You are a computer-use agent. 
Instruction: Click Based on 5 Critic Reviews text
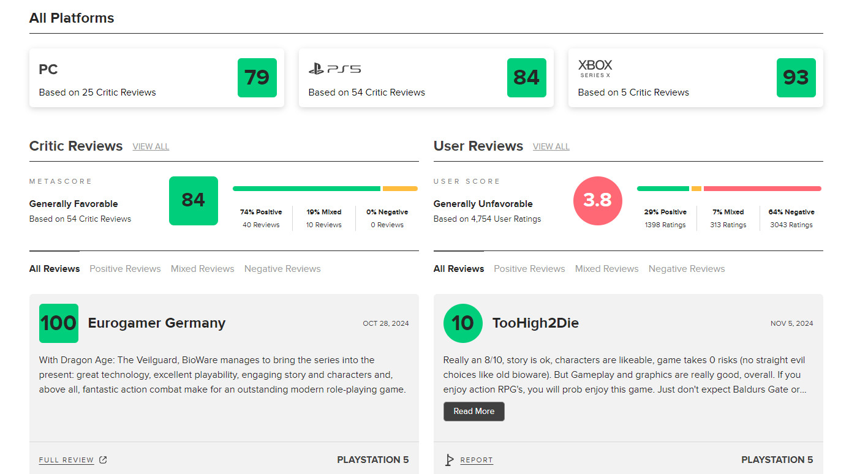[633, 92]
